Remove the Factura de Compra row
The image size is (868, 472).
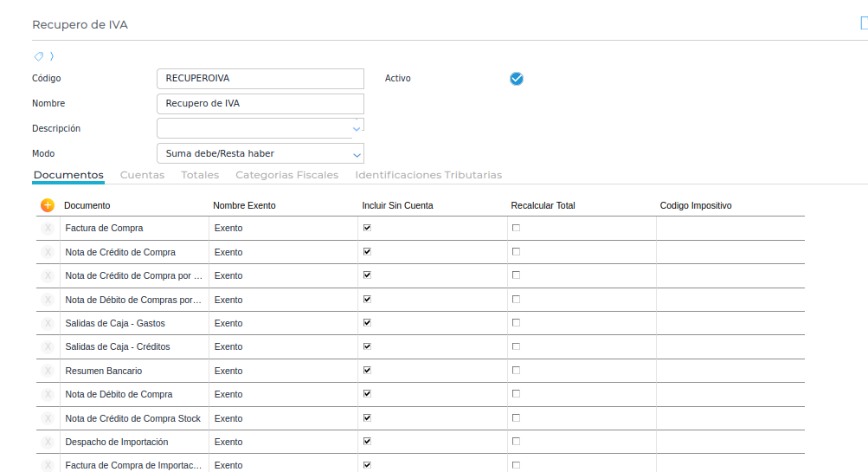point(48,229)
